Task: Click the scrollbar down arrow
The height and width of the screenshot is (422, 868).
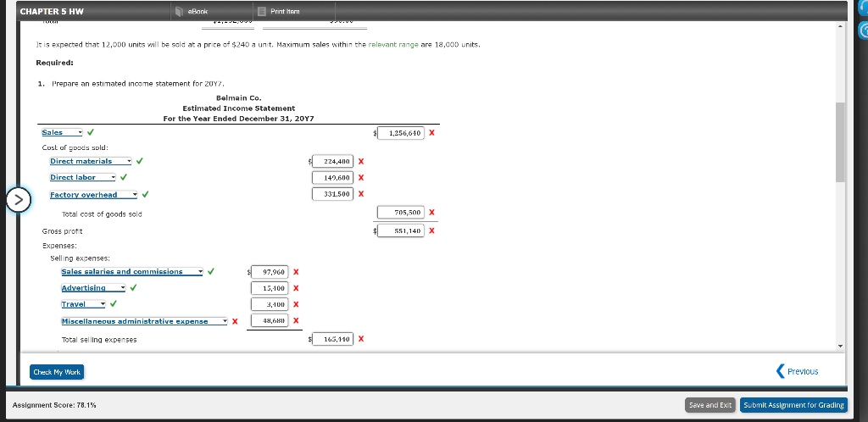Action: [841, 347]
